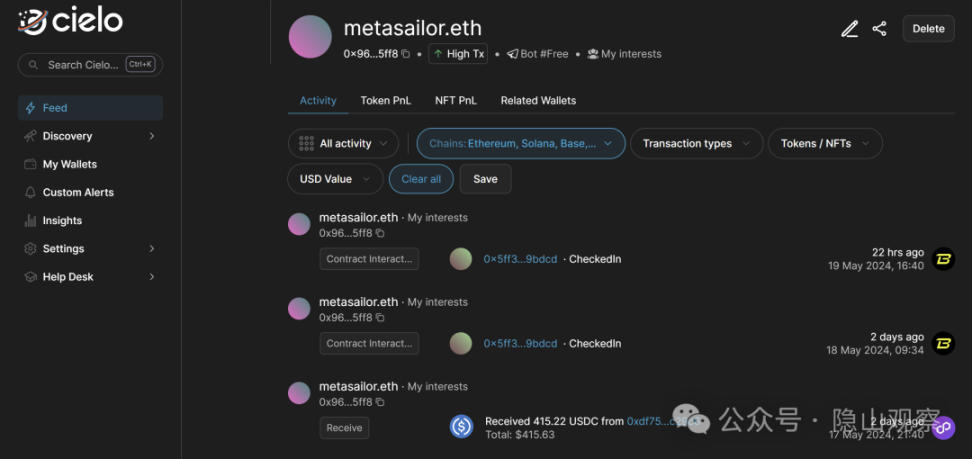Viewport: 972px width, 459px height.
Task: Click the My Wallets wallet icon
Action: pyautogui.click(x=30, y=164)
